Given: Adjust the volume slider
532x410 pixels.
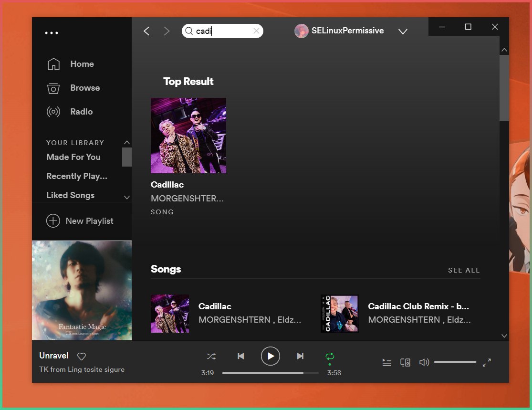Looking at the screenshot, I should (x=455, y=362).
